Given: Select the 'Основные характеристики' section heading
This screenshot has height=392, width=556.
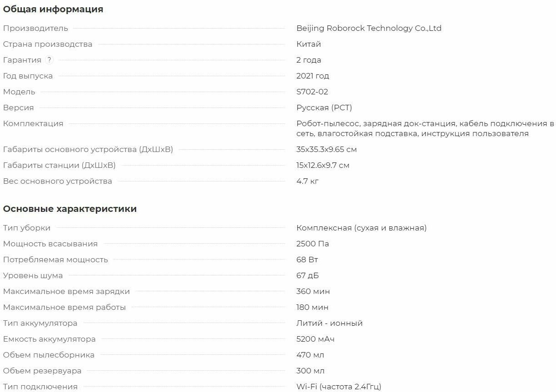Looking at the screenshot, I should tap(70, 209).
